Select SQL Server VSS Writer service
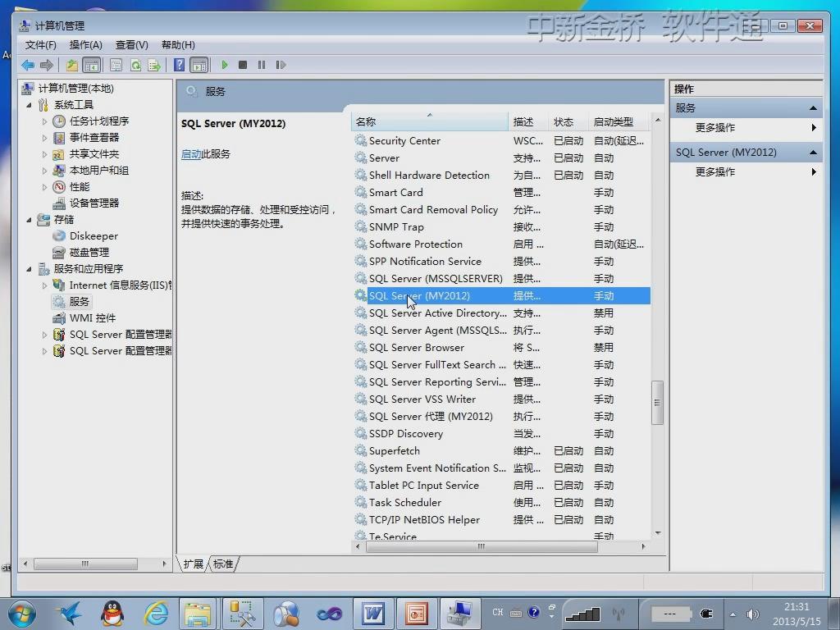Viewport: 840px width, 630px height. [x=501, y=399]
